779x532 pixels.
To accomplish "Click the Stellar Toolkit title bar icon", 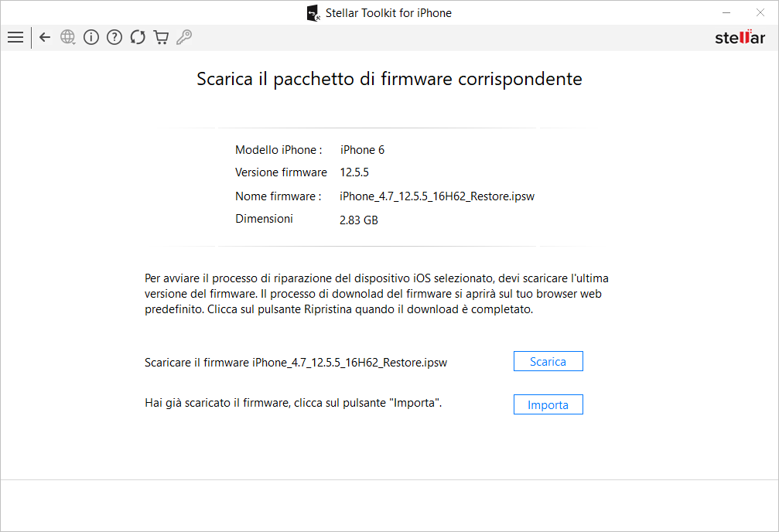I will point(313,13).
